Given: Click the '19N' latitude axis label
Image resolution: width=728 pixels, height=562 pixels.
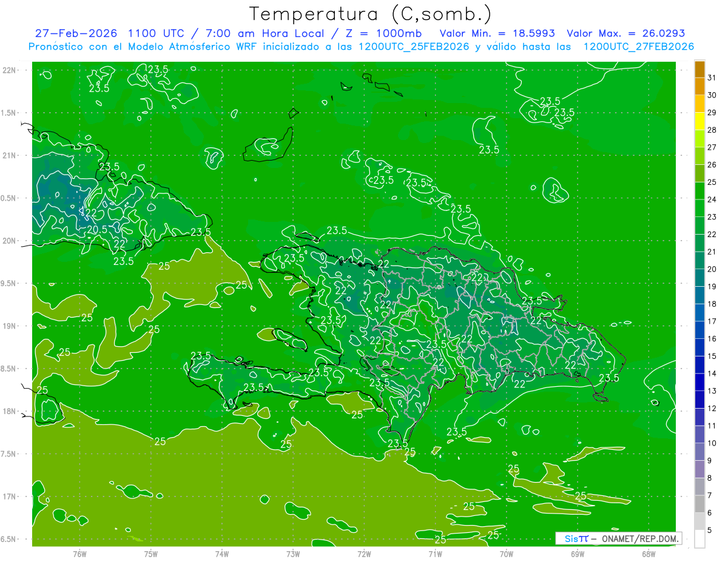Looking at the screenshot, I should point(10,326).
